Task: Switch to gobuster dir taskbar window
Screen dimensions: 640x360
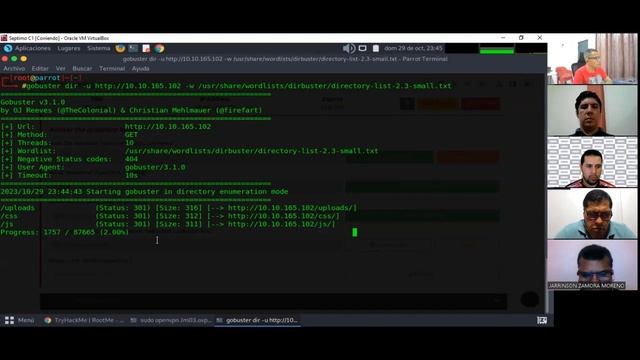Action: [258, 320]
